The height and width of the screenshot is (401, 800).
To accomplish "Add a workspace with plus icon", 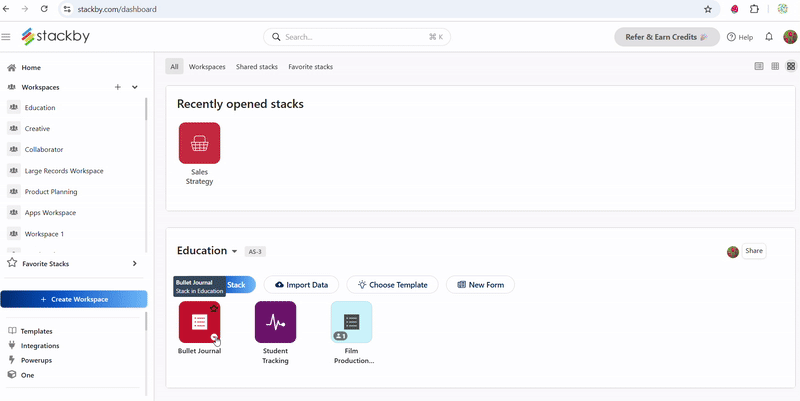I will [x=118, y=87].
